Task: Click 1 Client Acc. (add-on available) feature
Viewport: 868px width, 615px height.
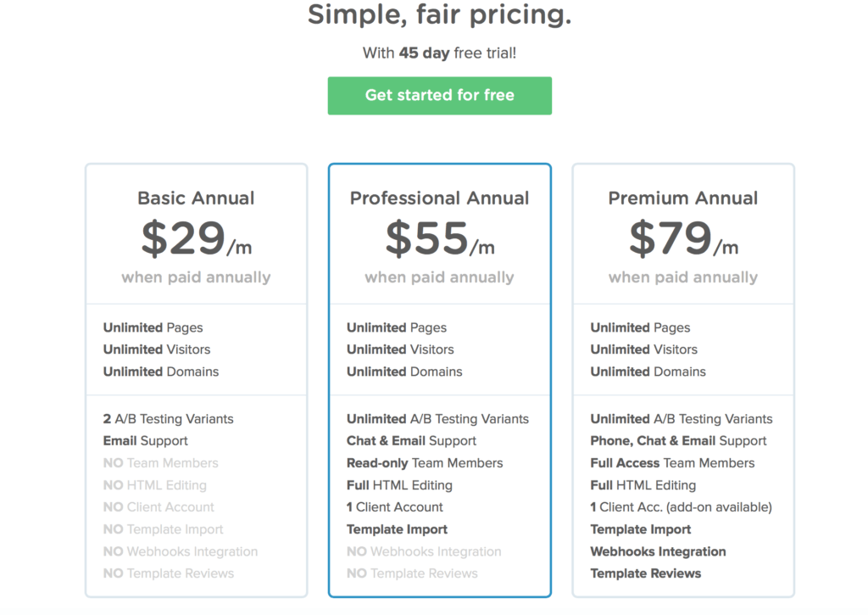Action: (681, 507)
